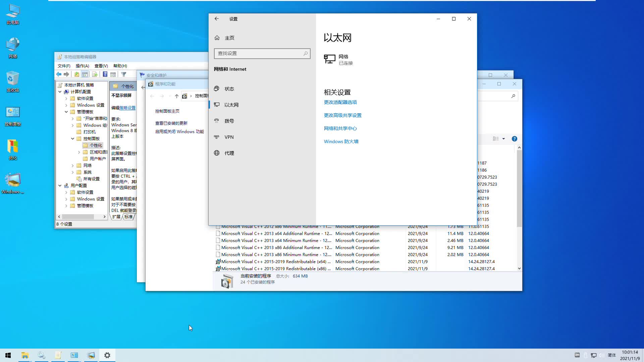Open 控制面板 Control Panel desktop icon
644x362 pixels.
(x=13, y=116)
